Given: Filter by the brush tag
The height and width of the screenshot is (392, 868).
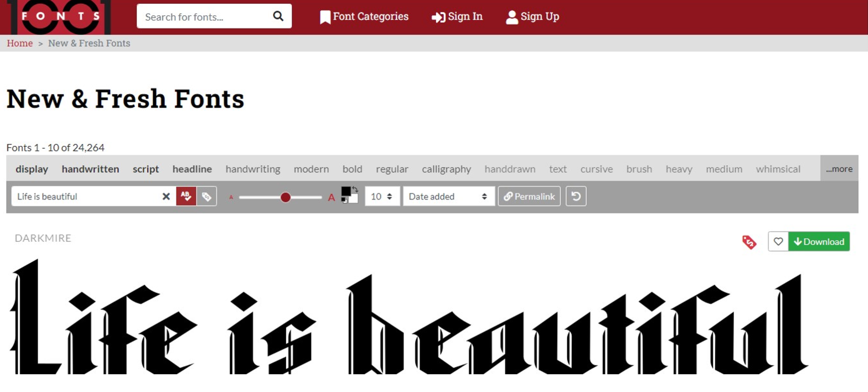Looking at the screenshot, I should (639, 169).
